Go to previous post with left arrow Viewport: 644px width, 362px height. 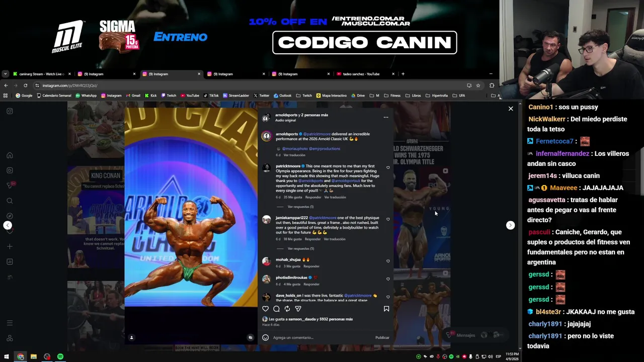coord(8,225)
